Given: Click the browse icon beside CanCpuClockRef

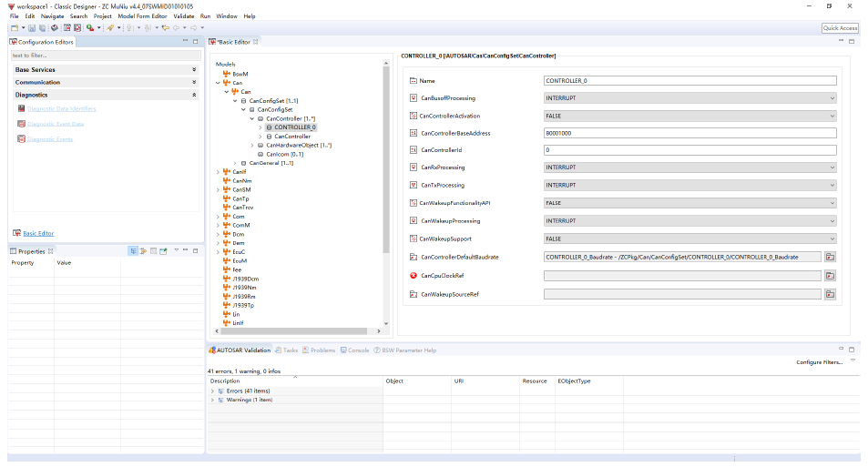Looking at the screenshot, I should click(830, 276).
